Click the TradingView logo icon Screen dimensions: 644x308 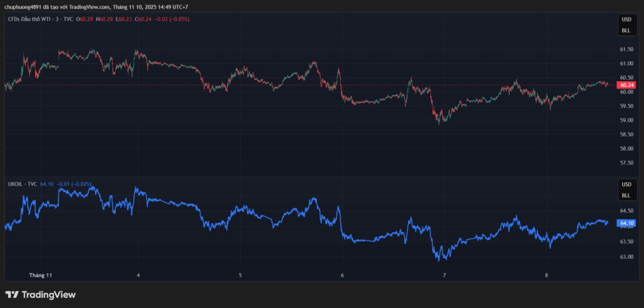11,295
